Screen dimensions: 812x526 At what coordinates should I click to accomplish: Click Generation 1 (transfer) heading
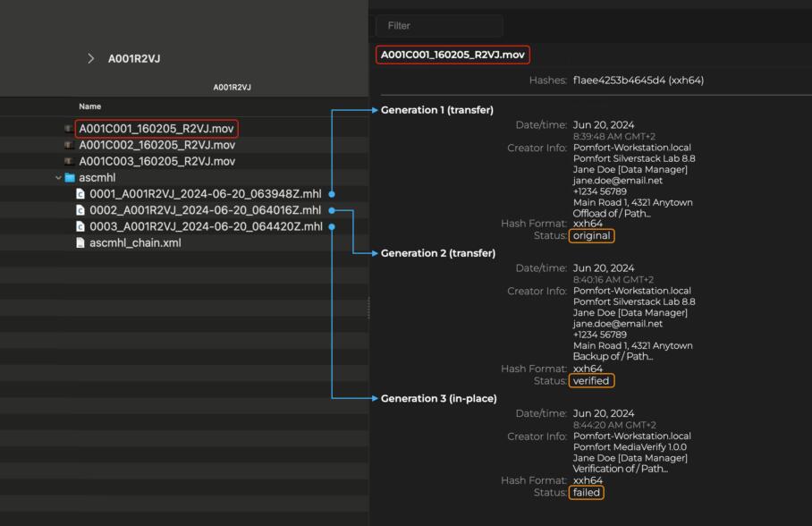[x=437, y=110]
